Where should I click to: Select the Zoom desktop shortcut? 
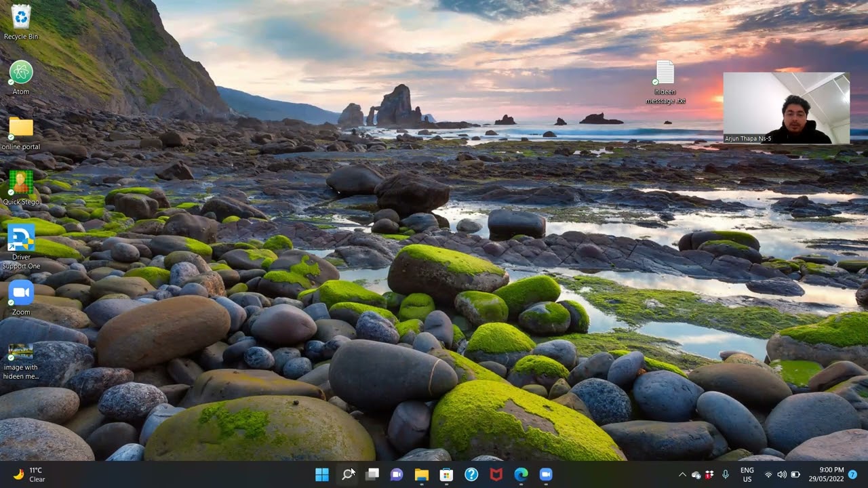(21, 293)
